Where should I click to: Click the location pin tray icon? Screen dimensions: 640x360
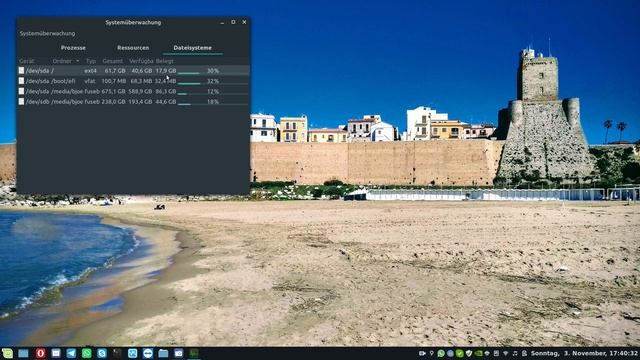431,353
